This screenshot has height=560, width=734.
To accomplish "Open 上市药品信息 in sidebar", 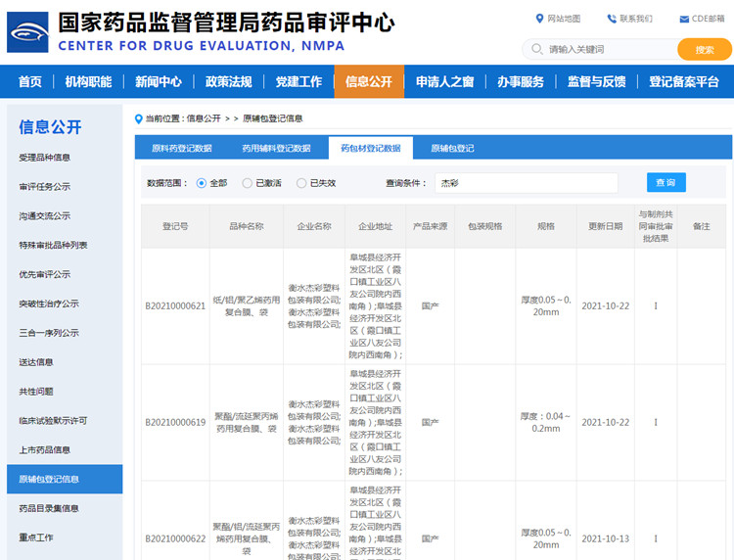I will click(x=44, y=450).
